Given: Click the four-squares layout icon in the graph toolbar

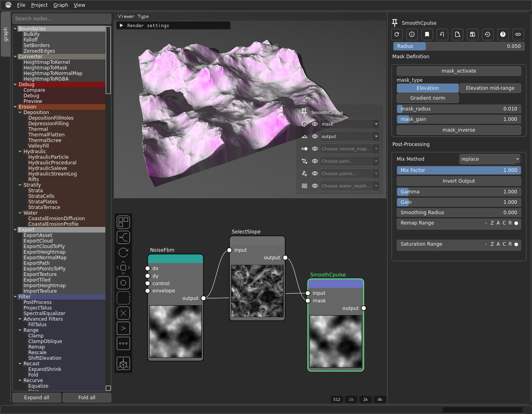Looking at the screenshot, I should pos(123,222).
